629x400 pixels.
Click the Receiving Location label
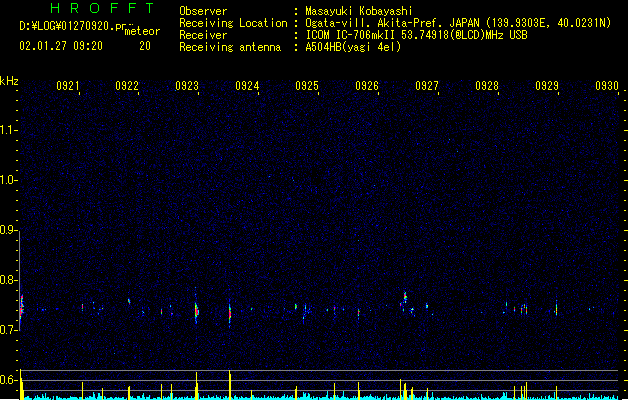point(233,23)
